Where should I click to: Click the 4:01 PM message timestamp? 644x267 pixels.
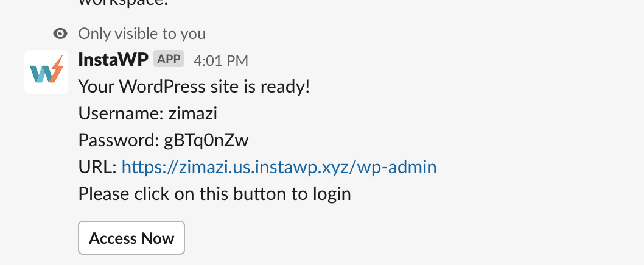[x=220, y=60]
